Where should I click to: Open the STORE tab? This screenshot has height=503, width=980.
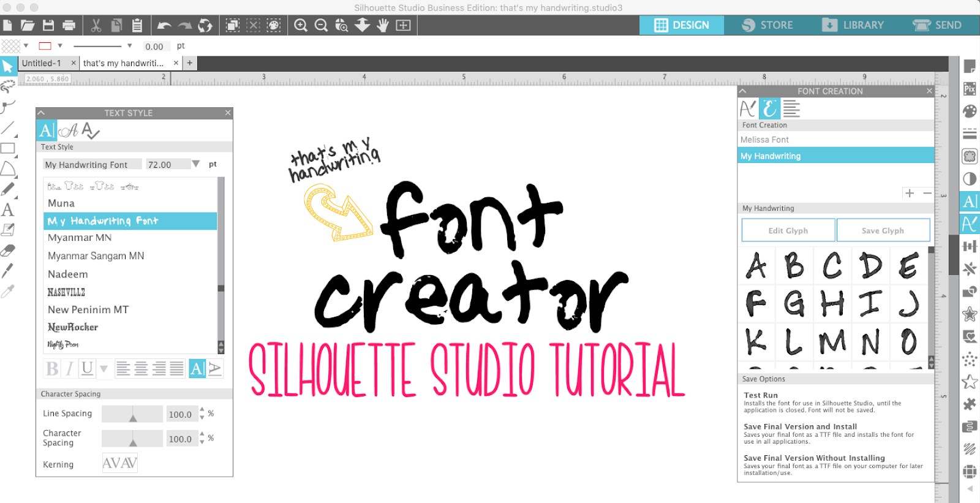tap(767, 25)
